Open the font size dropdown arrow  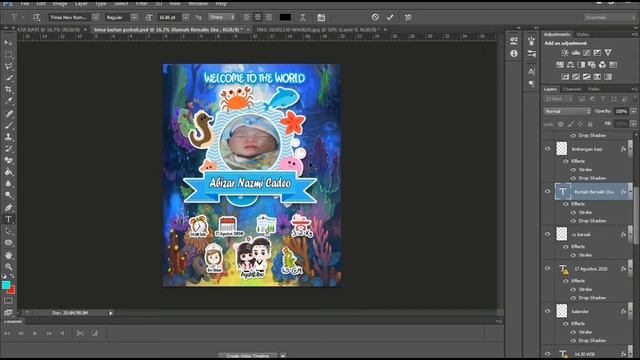(x=186, y=17)
